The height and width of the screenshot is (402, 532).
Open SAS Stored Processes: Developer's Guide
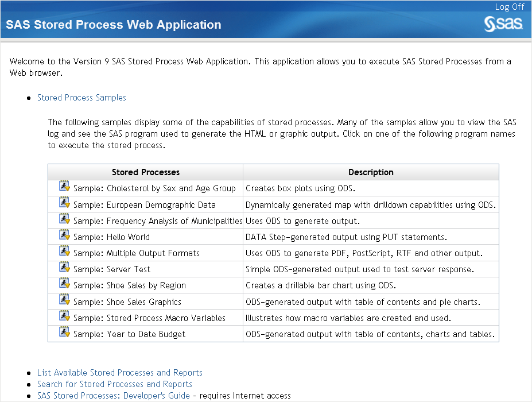point(113,396)
